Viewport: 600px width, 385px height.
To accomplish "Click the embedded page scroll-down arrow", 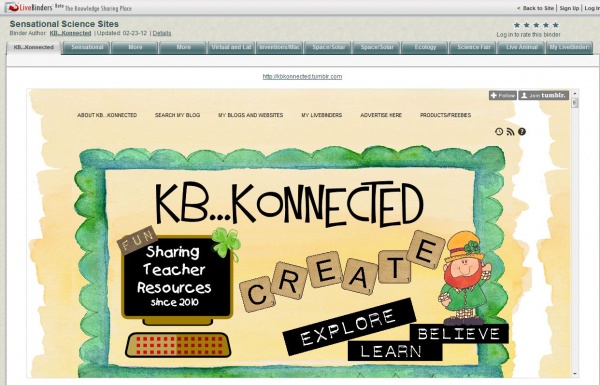I will coord(574,374).
